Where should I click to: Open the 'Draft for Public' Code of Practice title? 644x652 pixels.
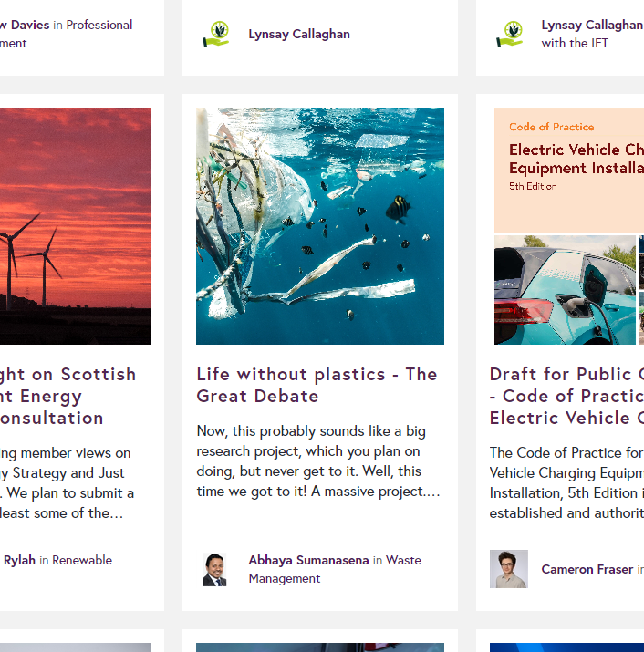(x=566, y=396)
